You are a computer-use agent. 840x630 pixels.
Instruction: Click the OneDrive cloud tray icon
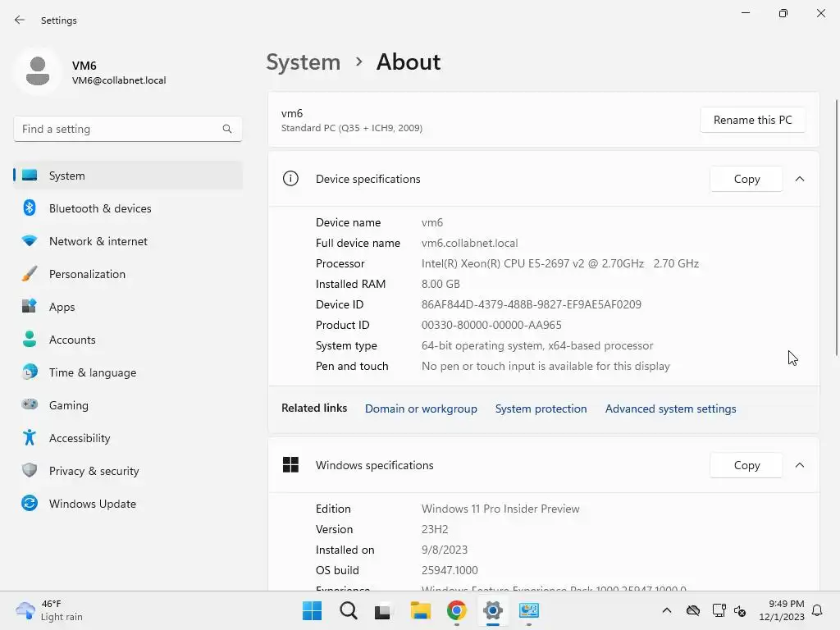[693, 610]
